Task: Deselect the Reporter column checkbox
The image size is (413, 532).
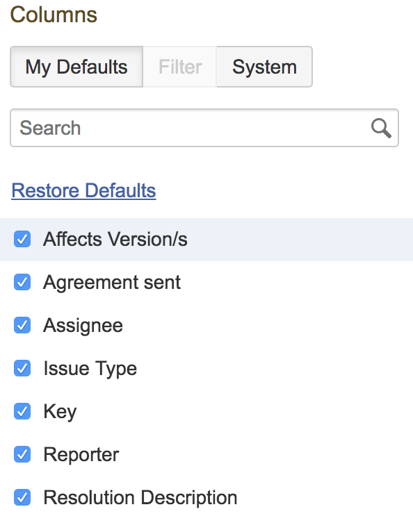Action: click(22, 455)
